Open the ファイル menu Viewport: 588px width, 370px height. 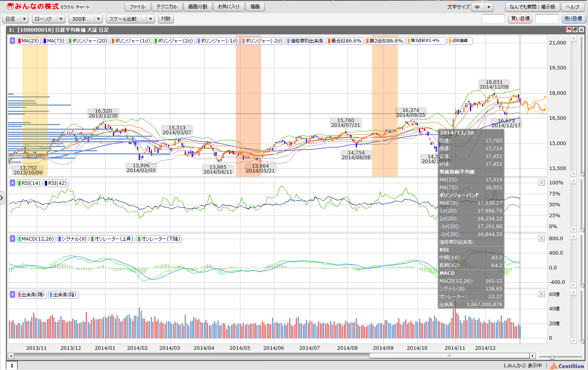pos(137,7)
